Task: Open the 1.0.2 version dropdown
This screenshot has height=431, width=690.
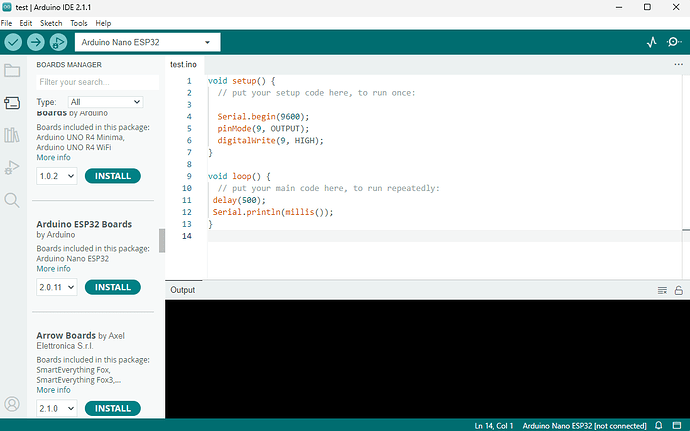Action: [x=57, y=176]
